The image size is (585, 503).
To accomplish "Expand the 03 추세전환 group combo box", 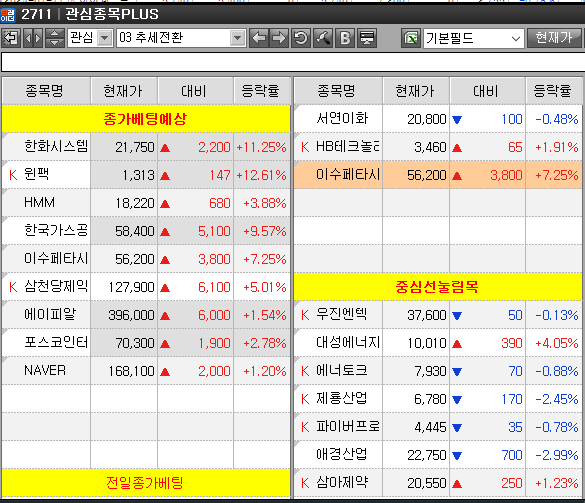I will click(237, 38).
